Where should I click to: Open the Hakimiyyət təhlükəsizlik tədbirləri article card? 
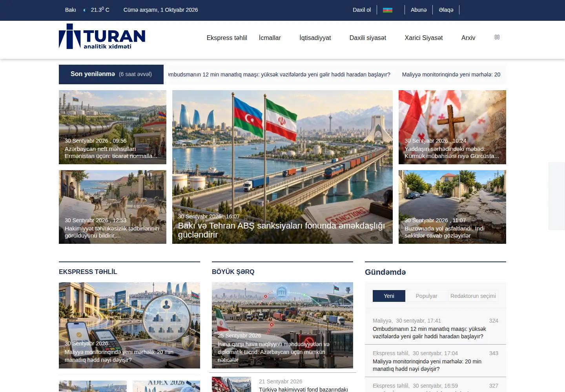click(113, 207)
